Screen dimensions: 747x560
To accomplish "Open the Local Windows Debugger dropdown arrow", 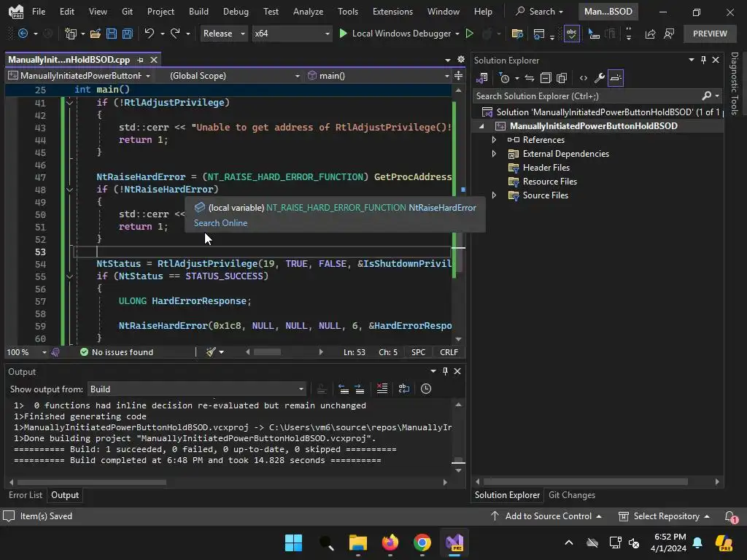I will (457, 34).
